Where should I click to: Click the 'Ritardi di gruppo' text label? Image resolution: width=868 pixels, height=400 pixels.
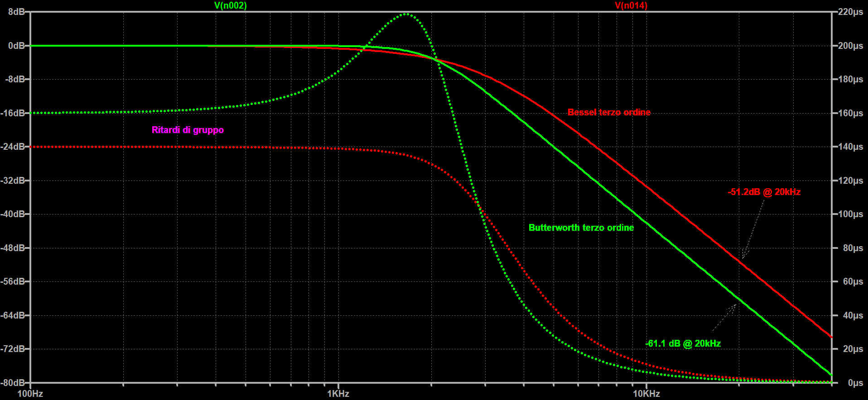point(188,130)
